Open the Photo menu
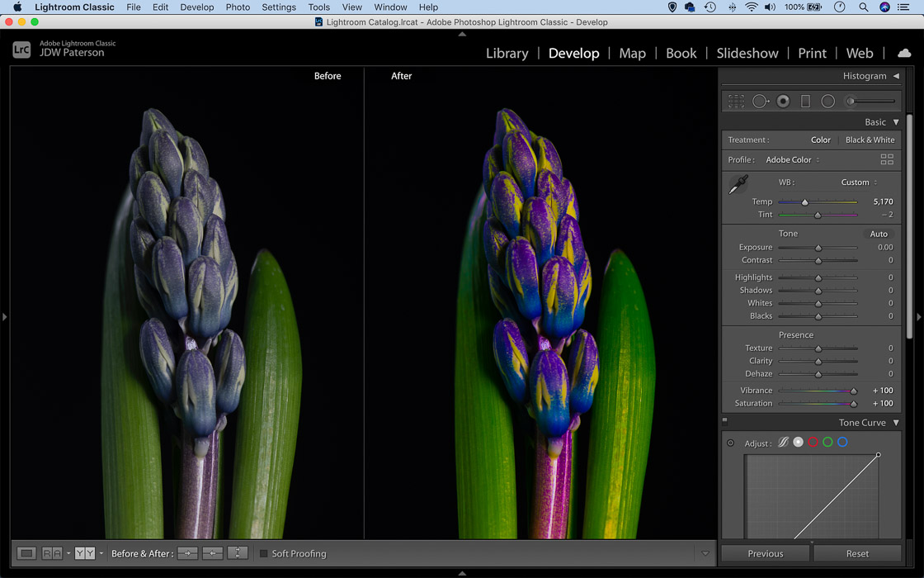This screenshot has height=578, width=924. click(237, 7)
